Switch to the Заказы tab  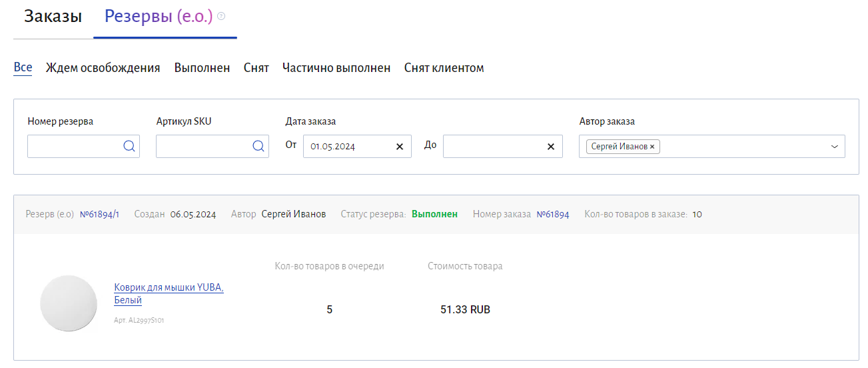pos(53,17)
